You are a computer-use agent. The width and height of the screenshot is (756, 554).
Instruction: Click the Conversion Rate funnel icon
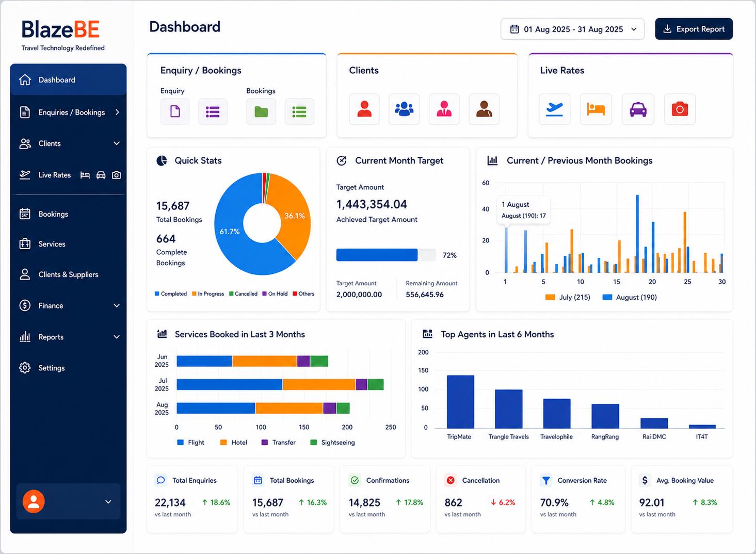point(546,480)
